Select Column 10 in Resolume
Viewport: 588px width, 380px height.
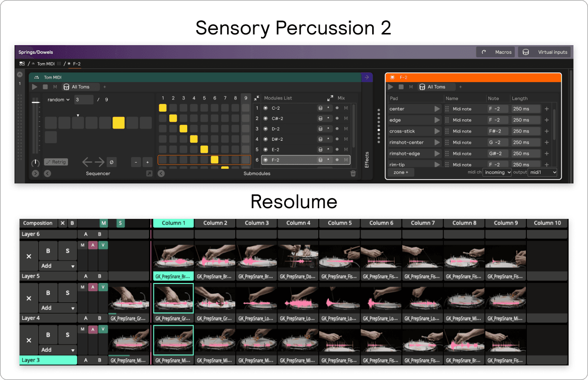[x=547, y=223]
